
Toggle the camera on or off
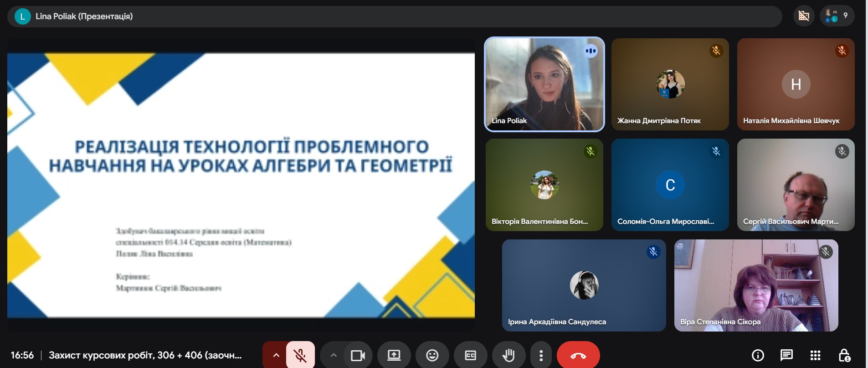pos(358,355)
